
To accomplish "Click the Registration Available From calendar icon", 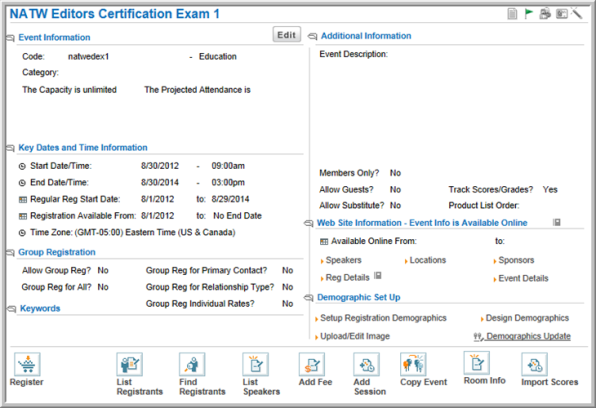I will (x=23, y=216).
